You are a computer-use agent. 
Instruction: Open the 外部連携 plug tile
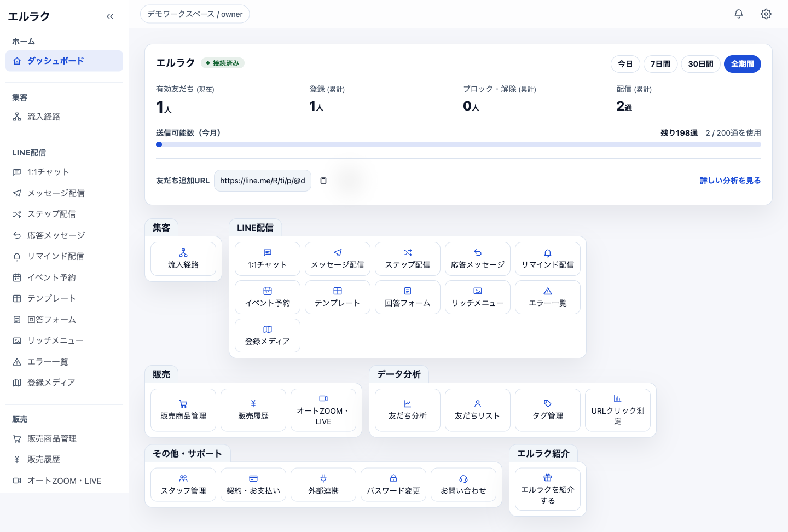[323, 484]
